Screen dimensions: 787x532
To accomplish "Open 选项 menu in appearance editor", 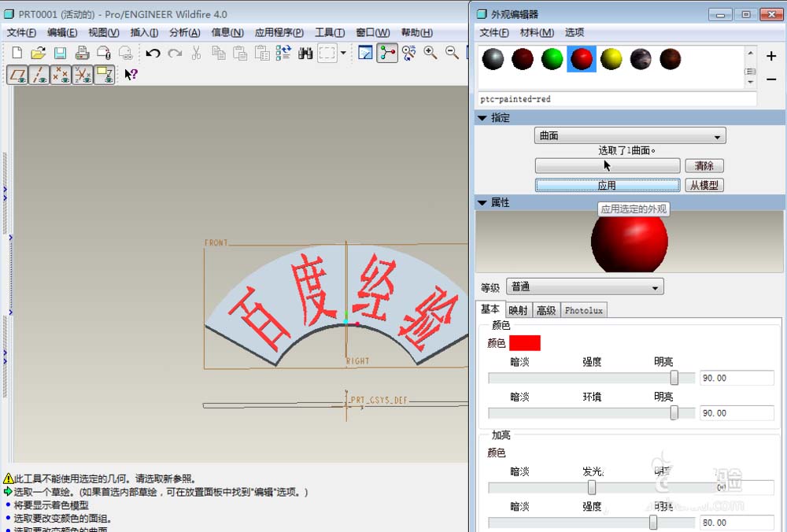I will pyautogui.click(x=575, y=32).
